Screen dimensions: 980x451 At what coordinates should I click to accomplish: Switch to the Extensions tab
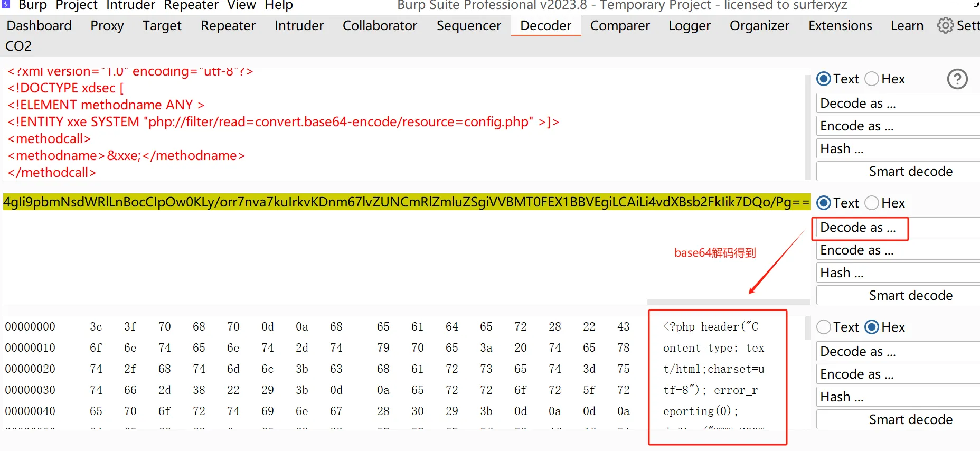coord(840,26)
